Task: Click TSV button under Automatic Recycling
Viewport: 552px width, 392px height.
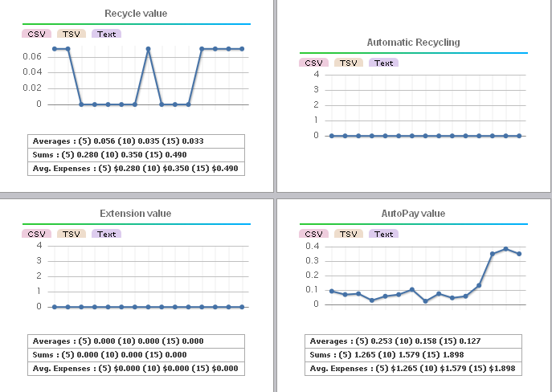Action: pos(348,63)
